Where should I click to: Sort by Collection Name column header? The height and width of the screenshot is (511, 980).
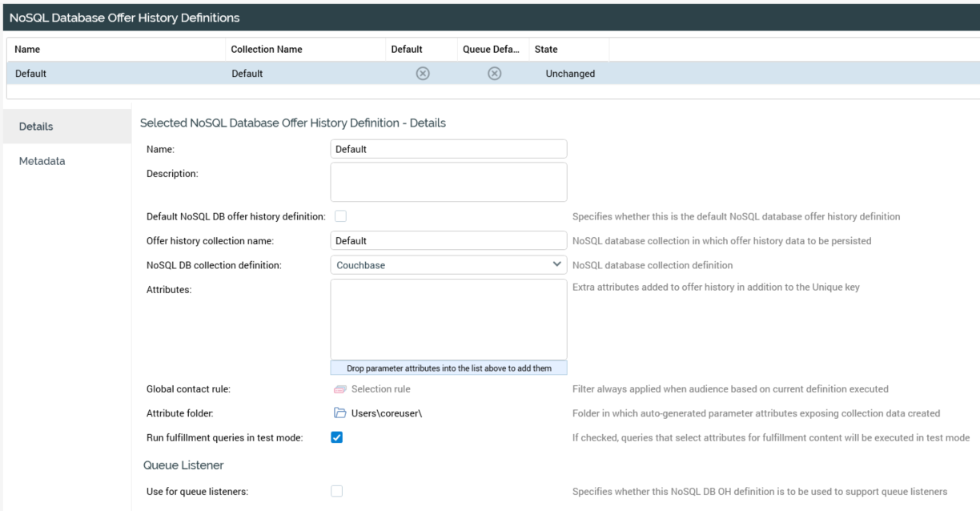click(x=267, y=50)
